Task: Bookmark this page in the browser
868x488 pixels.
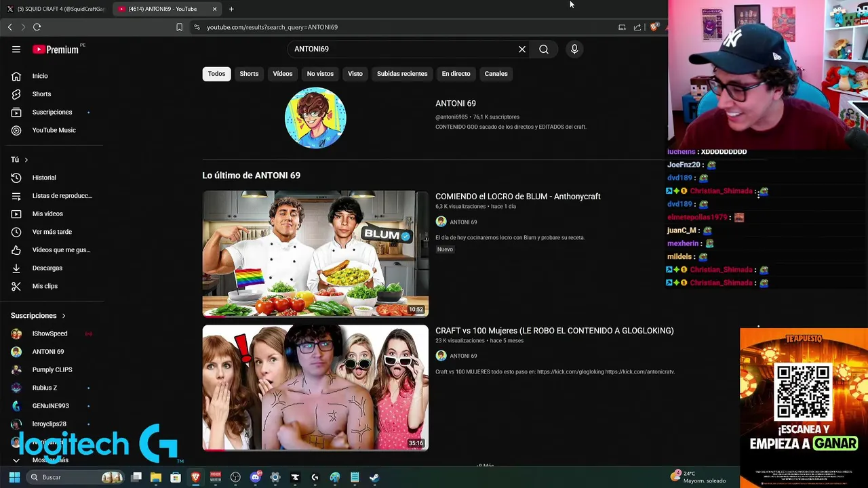Action: click(x=179, y=27)
